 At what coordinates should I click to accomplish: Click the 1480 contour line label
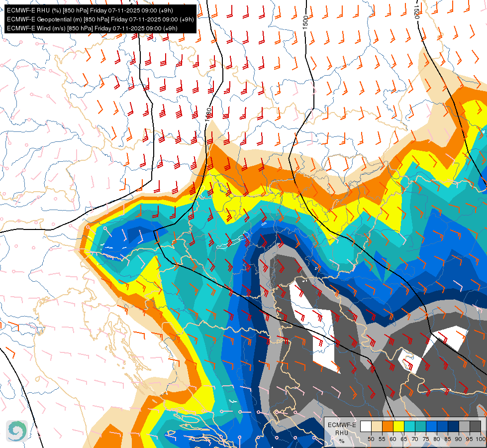coord(208,114)
